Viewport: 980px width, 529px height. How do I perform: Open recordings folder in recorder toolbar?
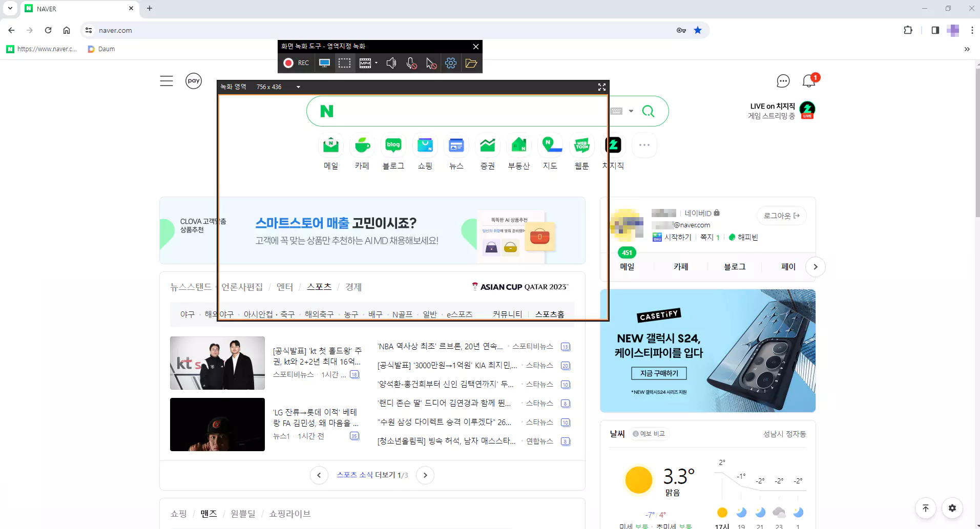coord(471,63)
